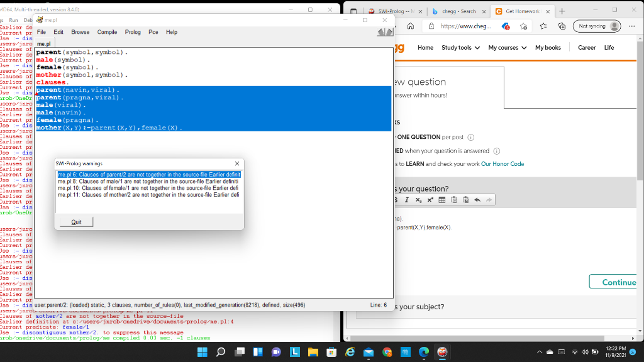The height and width of the screenshot is (362, 644).
Task: Toggle mute on the speaker icon in system tray
Action: 586,353
